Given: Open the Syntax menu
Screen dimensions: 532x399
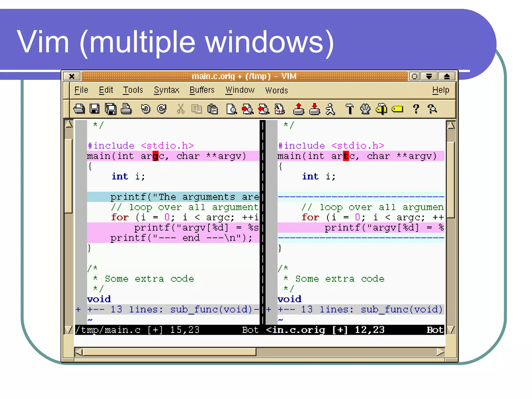Looking at the screenshot, I should 167,90.
